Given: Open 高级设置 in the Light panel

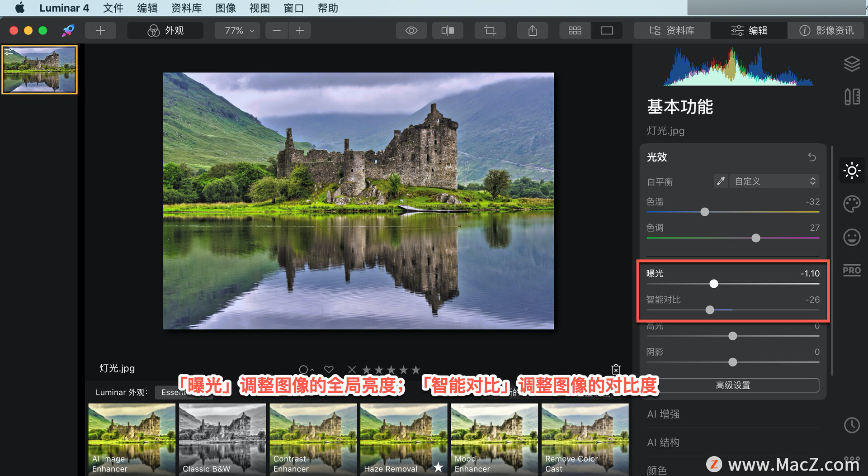Looking at the screenshot, I should click(x=732, y=385).
